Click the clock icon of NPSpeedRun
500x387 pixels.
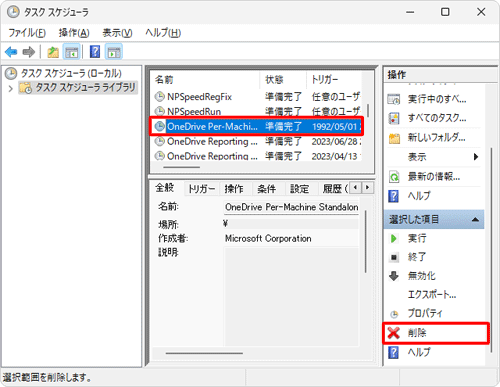[160, 111]
